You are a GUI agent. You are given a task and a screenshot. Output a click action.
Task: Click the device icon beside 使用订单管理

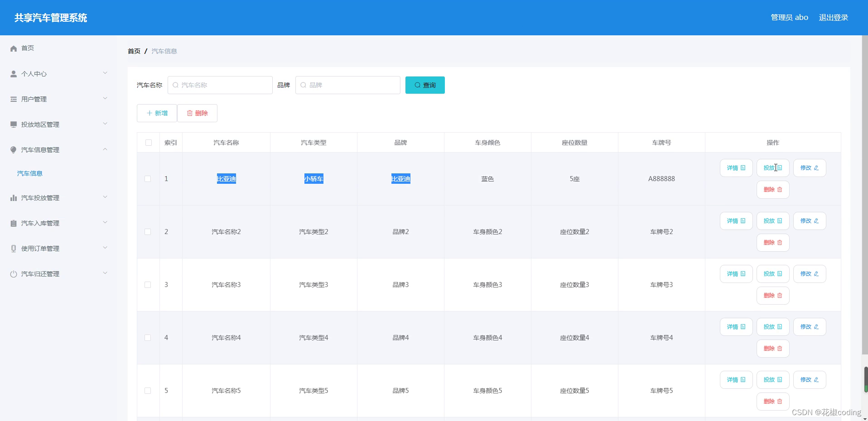(14, 249)
